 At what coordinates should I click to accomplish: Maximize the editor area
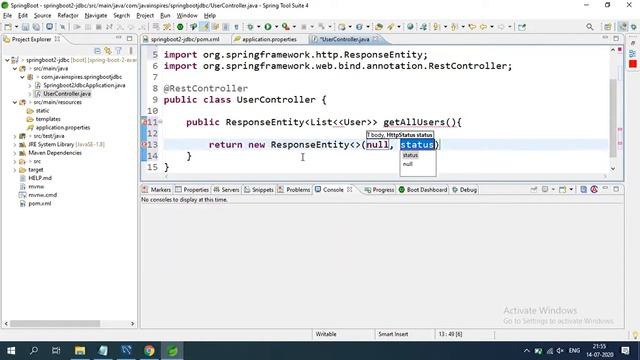[x=616, y=38]
